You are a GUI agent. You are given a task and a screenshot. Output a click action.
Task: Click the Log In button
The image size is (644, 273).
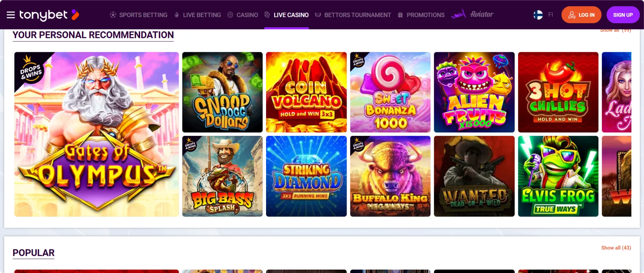tap(581, 15)
